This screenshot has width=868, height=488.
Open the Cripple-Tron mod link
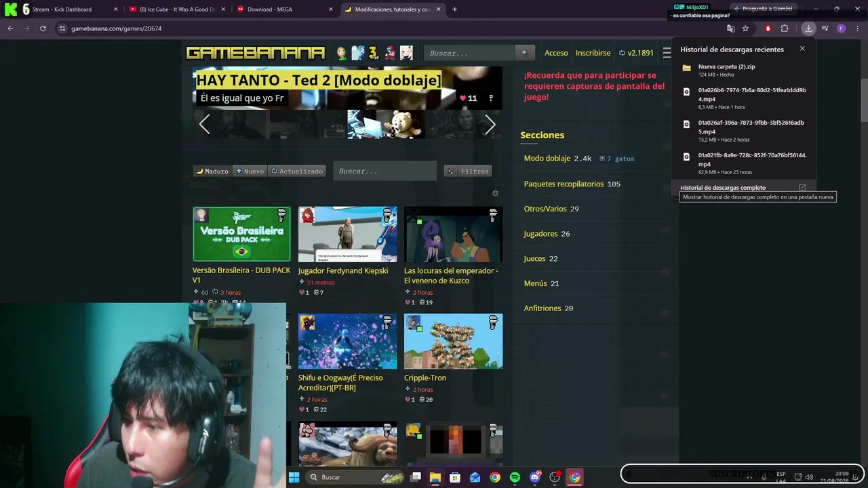[425, 378]
